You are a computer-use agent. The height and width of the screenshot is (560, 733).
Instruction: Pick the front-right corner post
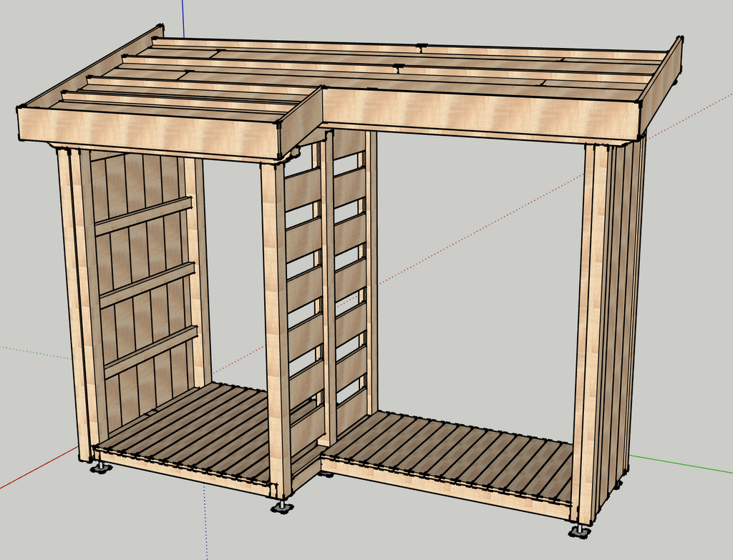pyautogui.click(x=588, y=329)
